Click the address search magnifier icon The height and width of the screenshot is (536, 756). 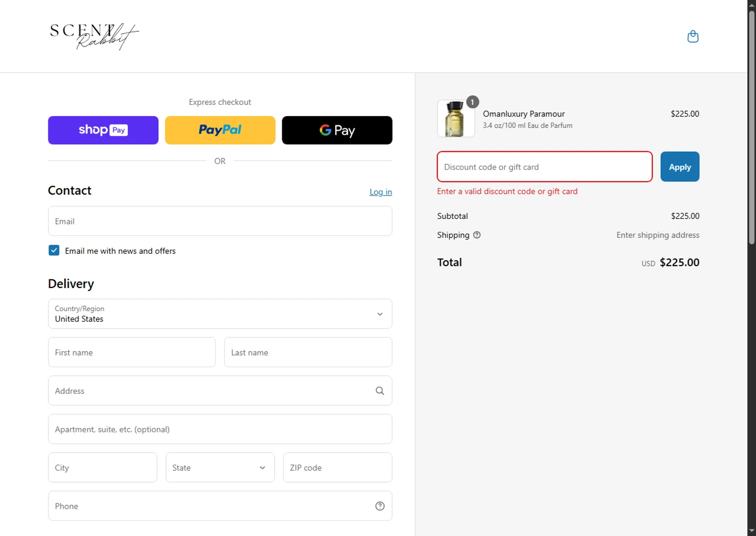pos(380,391)
